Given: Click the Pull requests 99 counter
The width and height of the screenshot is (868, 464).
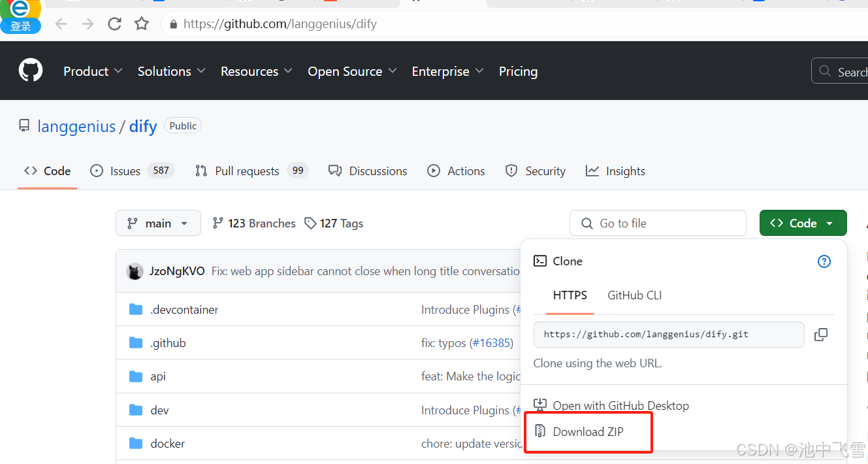Looking at the screenshot, I should 298,171.
